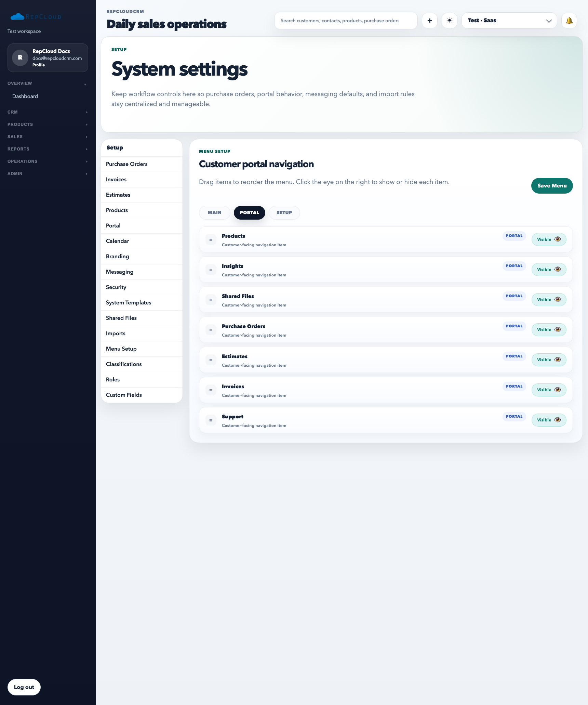
Task: Toggle visibility of Insights portal item
Action: point(549,270)
